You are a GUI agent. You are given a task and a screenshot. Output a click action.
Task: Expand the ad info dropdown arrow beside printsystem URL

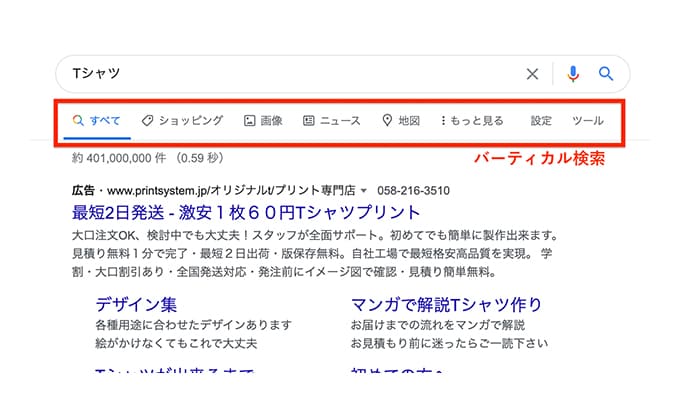pos(364,190)
